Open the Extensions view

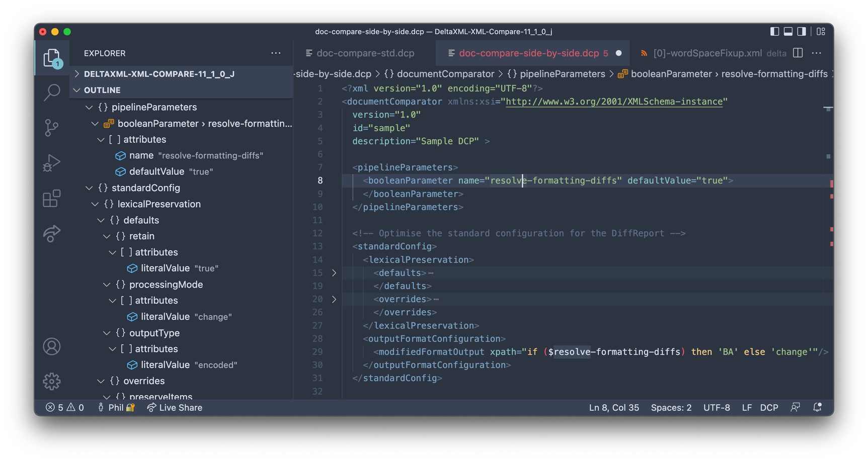tap(51, 198)
